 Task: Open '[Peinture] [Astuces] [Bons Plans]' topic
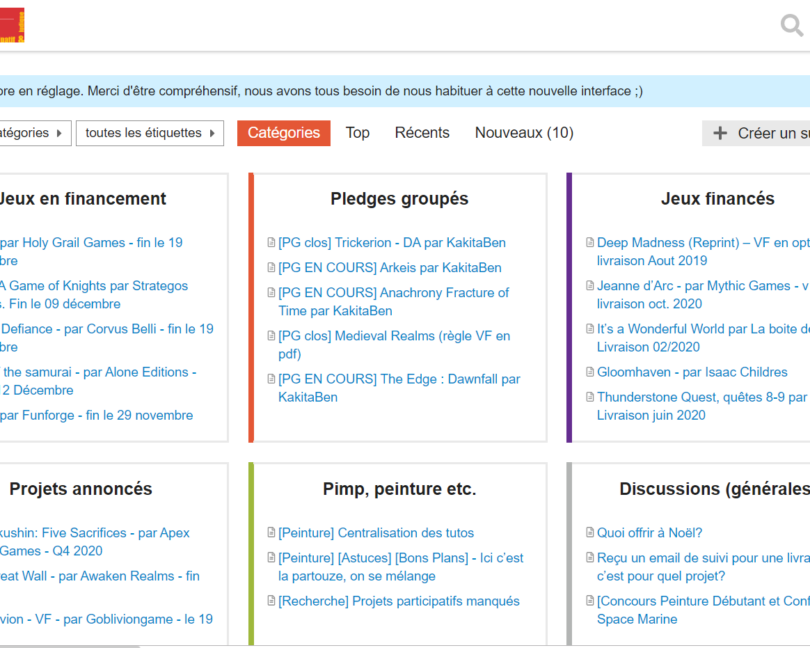[401, 567]
